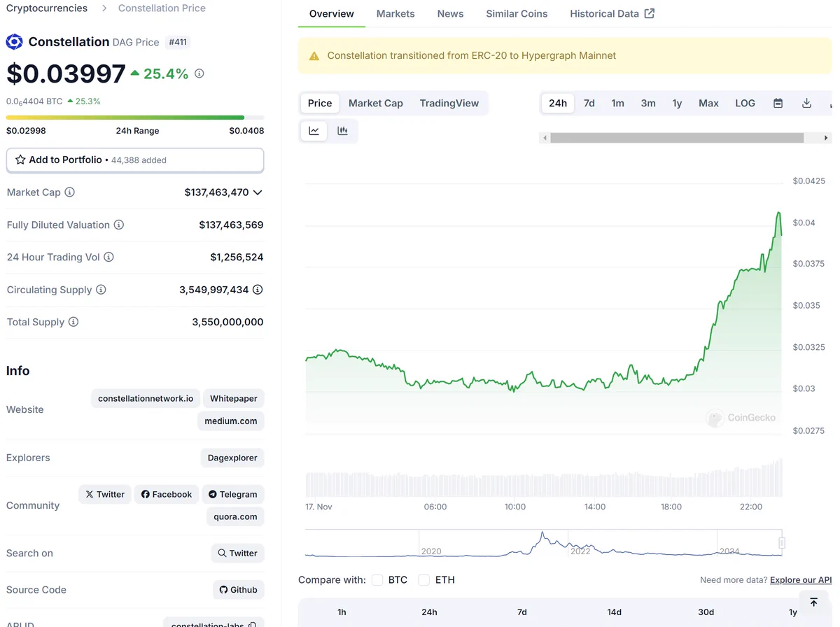This screenshot has width=840, height=627.
Task: Click the right arrow of the horizontal scrollbar
Action: 827,138
